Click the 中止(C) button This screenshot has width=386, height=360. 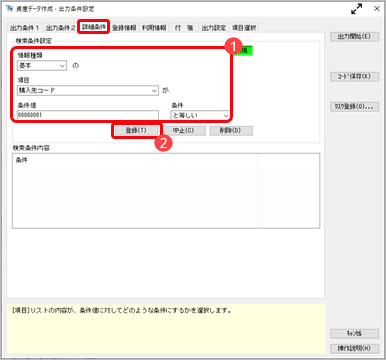pyautogui.click(x=183, y=130)
